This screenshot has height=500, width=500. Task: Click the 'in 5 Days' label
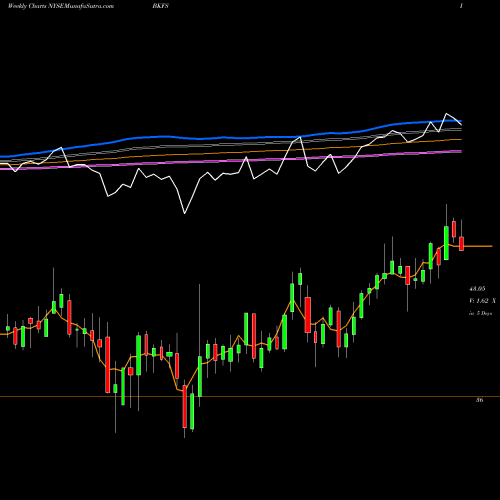coord(480,313)
